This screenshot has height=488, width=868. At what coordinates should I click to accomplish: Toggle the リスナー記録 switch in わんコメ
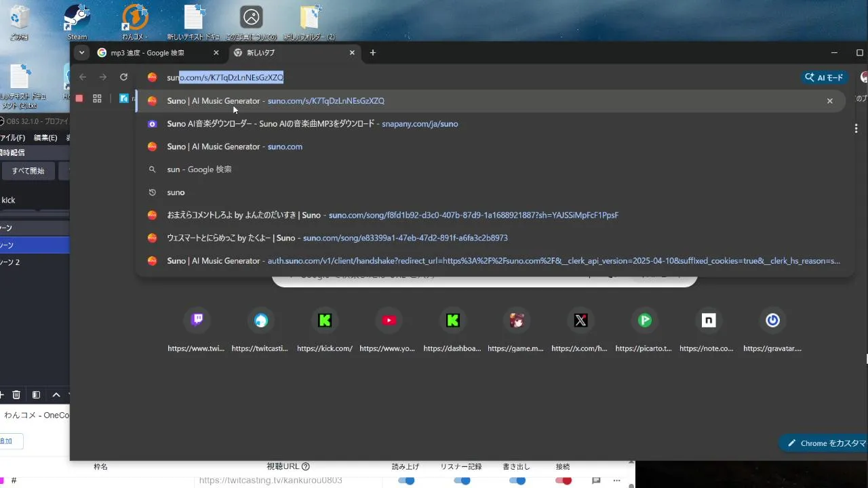(x=462, y=481)
